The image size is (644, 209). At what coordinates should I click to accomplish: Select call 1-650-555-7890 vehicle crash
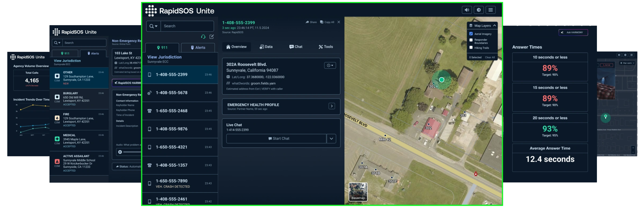(180, 183)
